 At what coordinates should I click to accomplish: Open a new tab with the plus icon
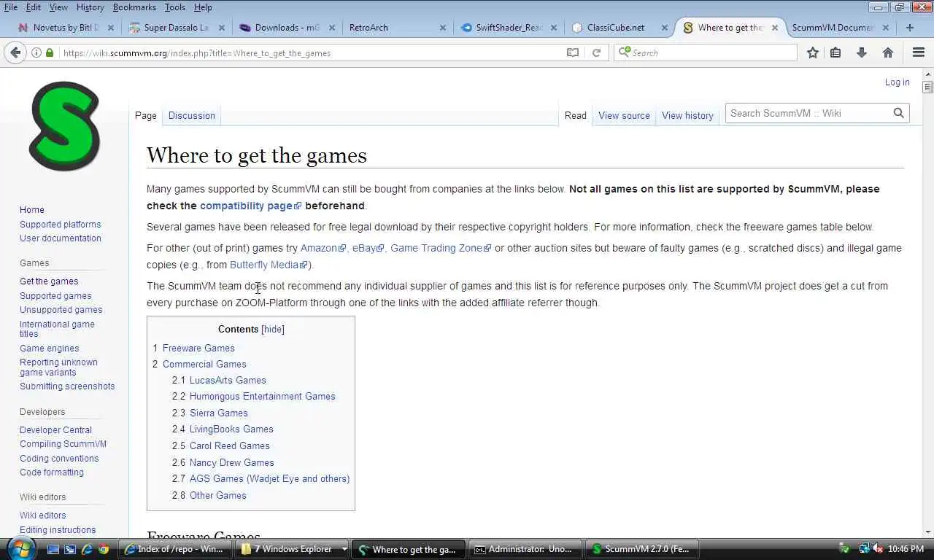910,28
